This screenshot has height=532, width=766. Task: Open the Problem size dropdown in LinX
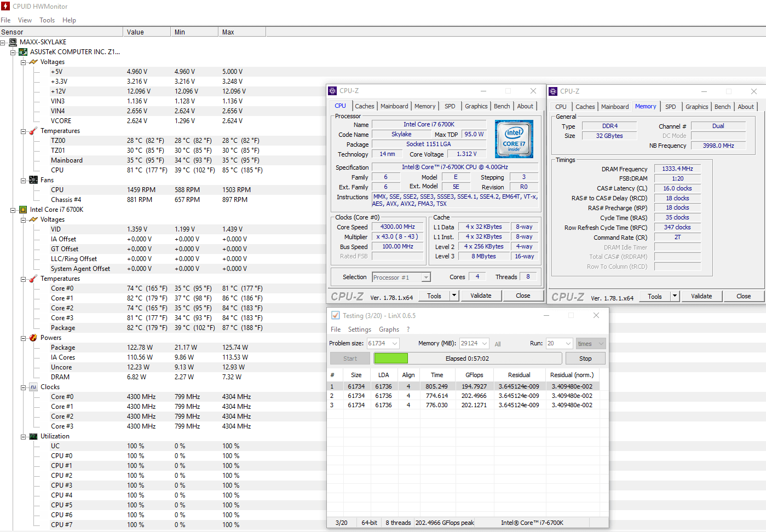[x=394, y=344]
